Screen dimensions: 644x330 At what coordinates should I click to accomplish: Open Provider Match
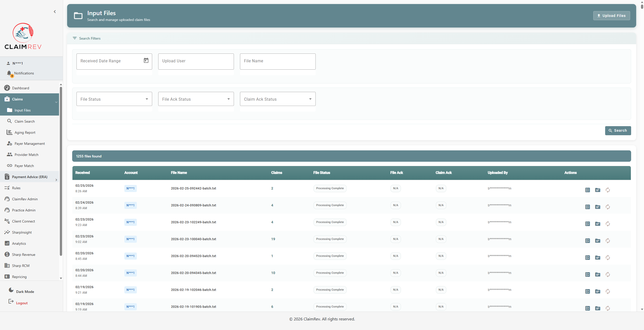(30, 155)
